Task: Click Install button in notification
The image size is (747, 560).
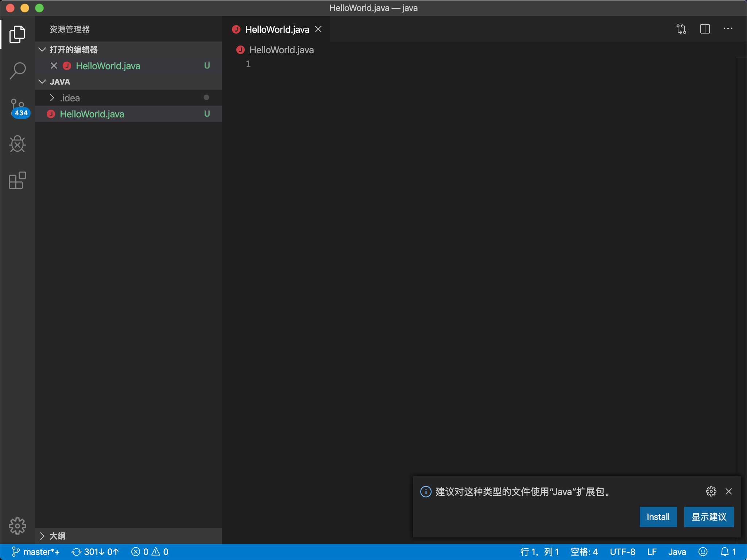Action: 658,517
